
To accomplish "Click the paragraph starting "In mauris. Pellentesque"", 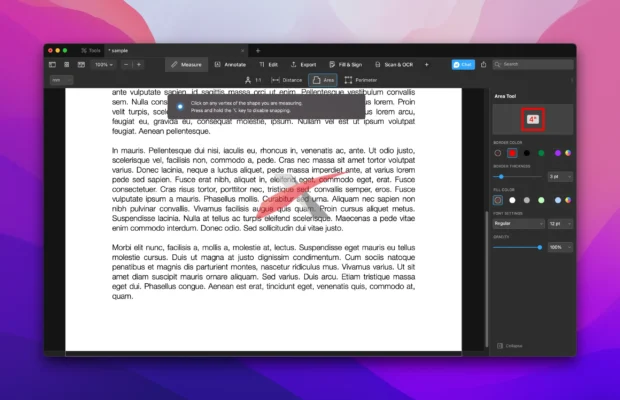I will (263, 189).
